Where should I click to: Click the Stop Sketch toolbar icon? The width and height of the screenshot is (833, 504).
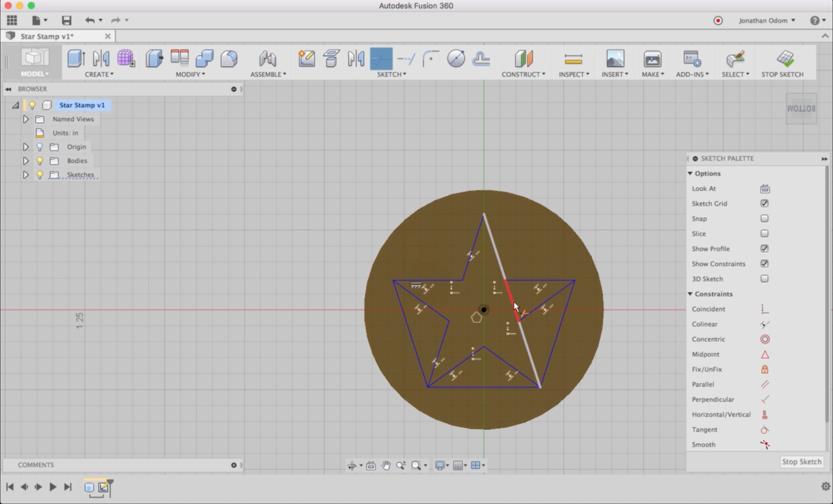pyautogui.click(x=785, y=58)
